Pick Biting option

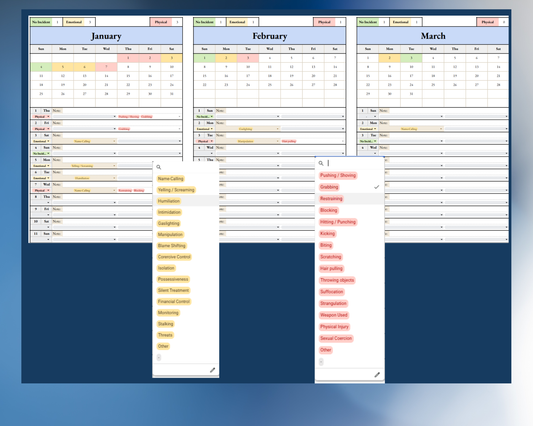pyautogui.click(x=326, y=245)
